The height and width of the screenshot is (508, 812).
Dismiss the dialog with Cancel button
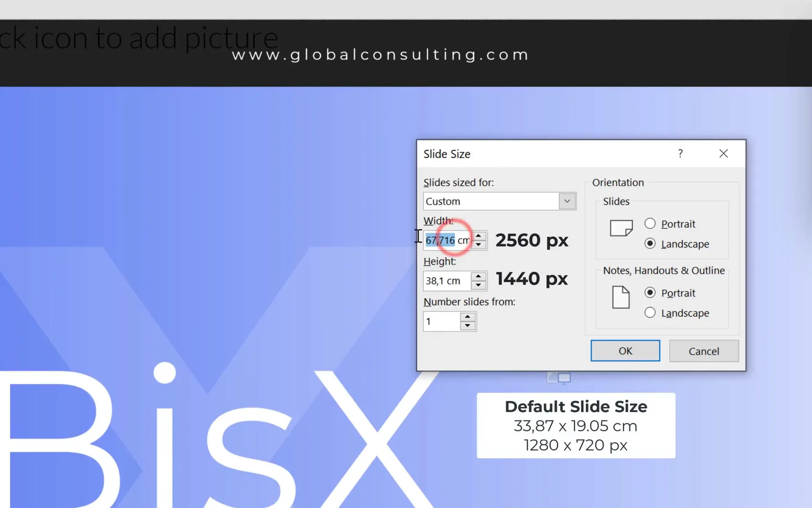[x=704, y=351]
